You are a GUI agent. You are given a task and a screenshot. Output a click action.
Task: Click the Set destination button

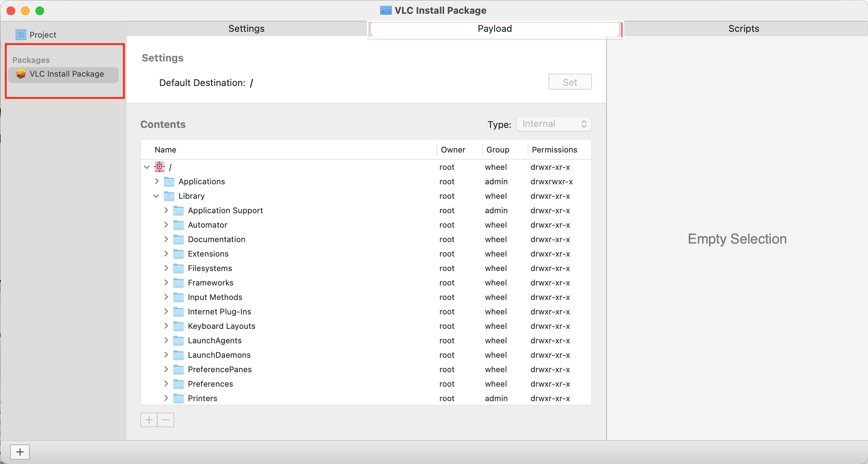(x=570, y=82)
